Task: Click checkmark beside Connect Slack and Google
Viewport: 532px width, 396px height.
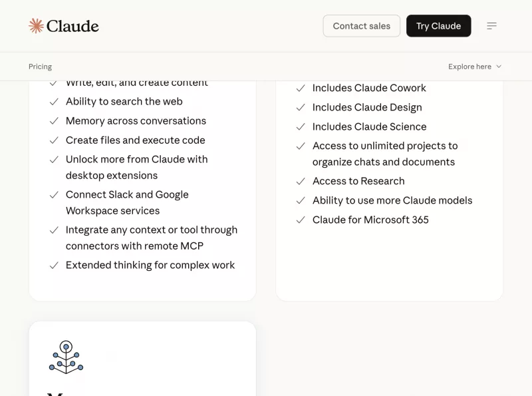Action: (x=54, y=195)
